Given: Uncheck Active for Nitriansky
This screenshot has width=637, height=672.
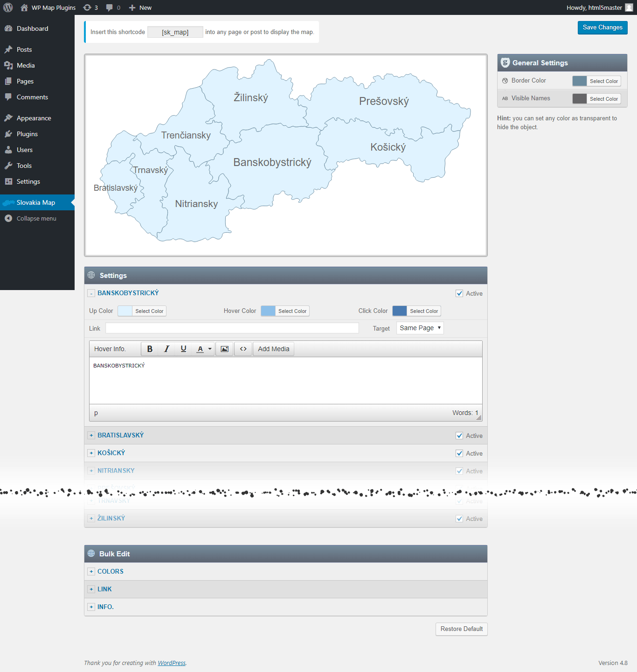Looking at the screenshot, I should tap(460, 471).
